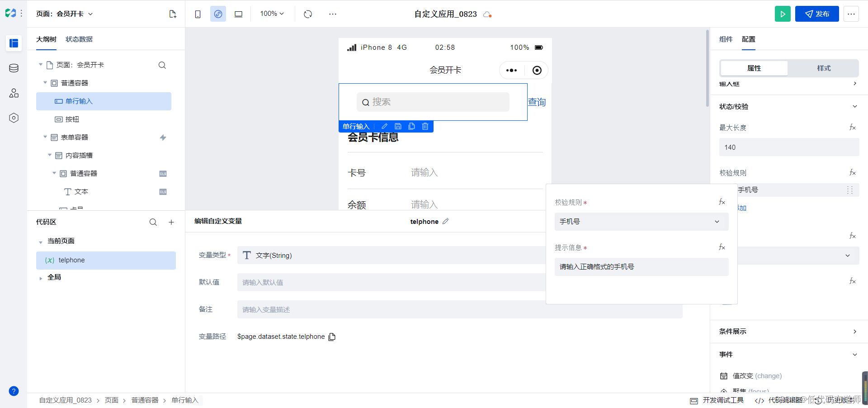The image size is (868, 408).
Task: Click the 最大长度 field showing 140
Action: (789, 147)
